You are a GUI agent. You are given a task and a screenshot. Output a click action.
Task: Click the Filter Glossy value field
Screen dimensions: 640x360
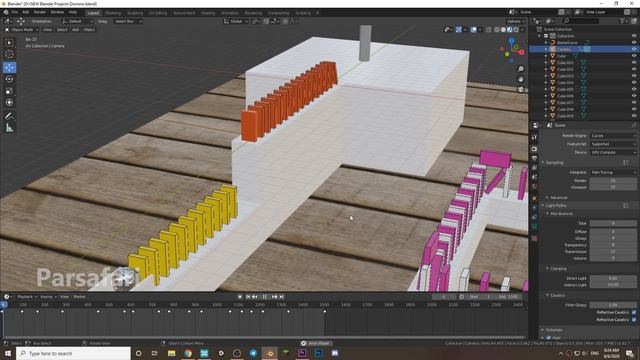tap(613, 305)
